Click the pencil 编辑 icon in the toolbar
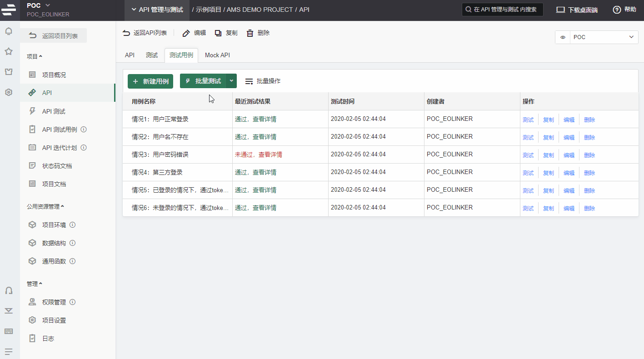Viewport: 644px width, 359px height. [x=186, y=33]
